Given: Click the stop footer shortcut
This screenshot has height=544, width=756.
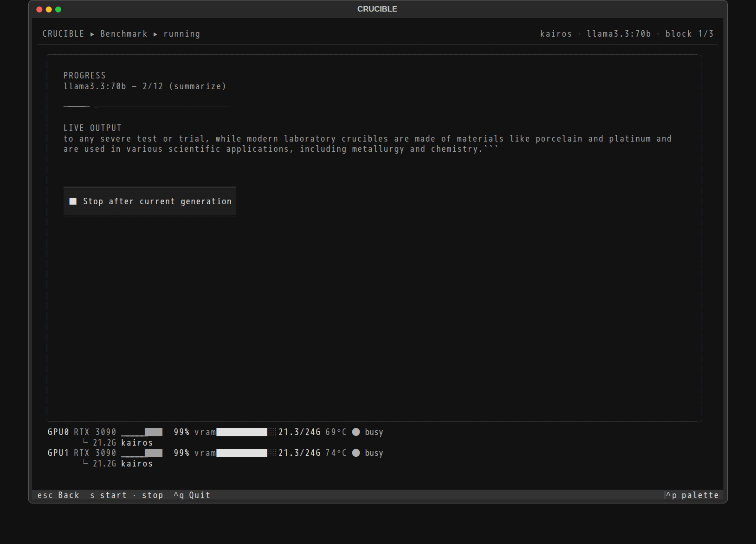Looking at the screenshot, I should (153, 495).
